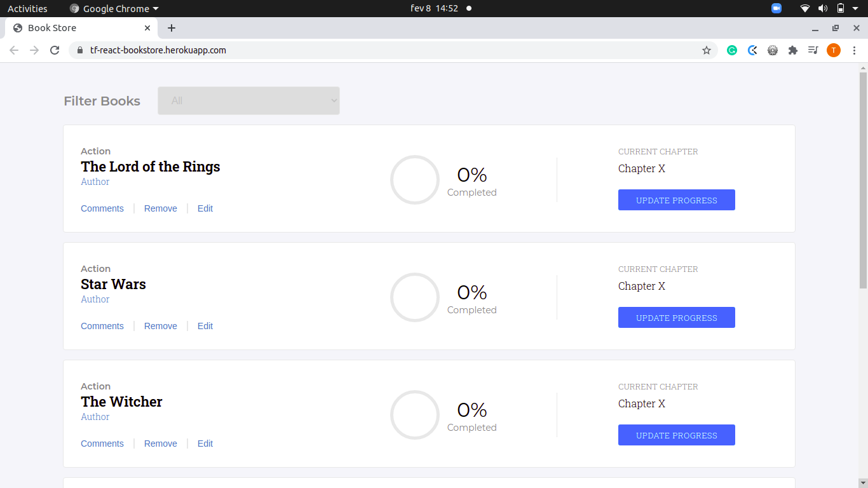Image resolution: width=868 pixels, height=488 pixels.
Task: Click the padlock site info icon
Action: click(x=79, y=50)
